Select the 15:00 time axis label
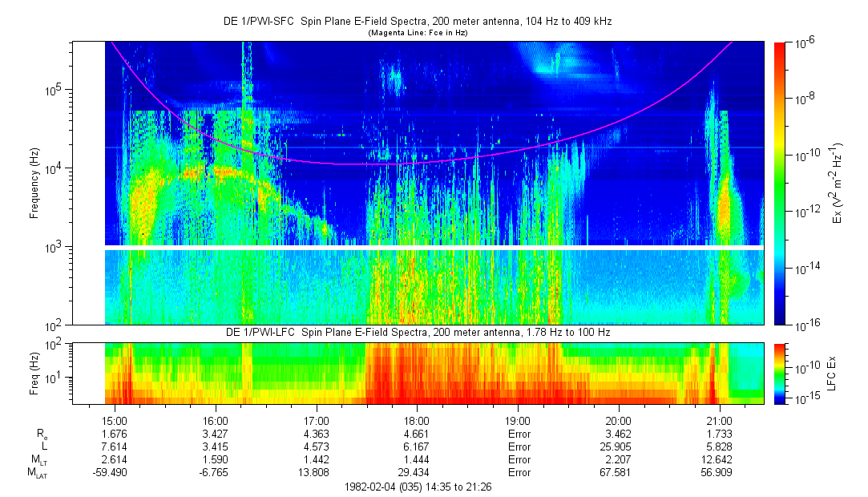The image size is (868, 497). (114, 419)
